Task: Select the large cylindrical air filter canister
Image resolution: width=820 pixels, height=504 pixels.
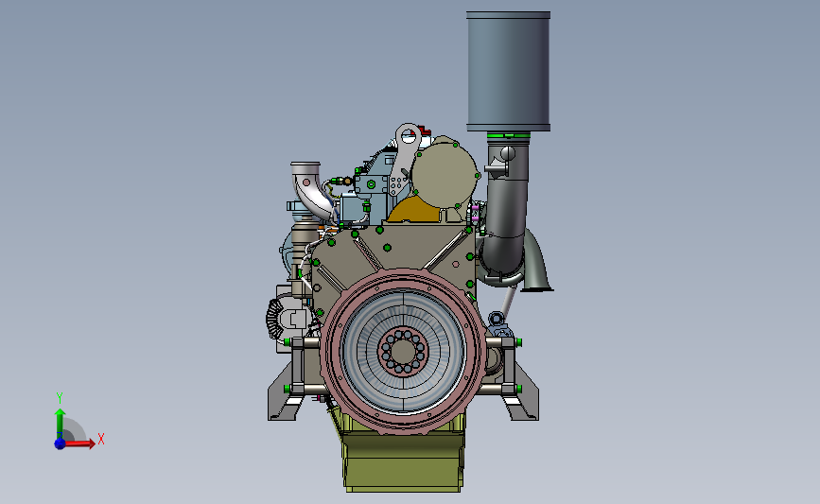Action: [508, 71]
